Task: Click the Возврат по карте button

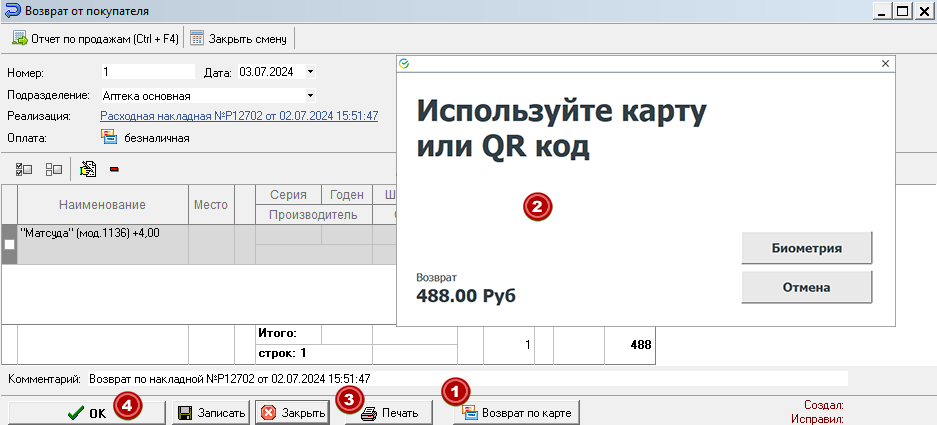Action: pyautogui.click(x=518, y=412)
